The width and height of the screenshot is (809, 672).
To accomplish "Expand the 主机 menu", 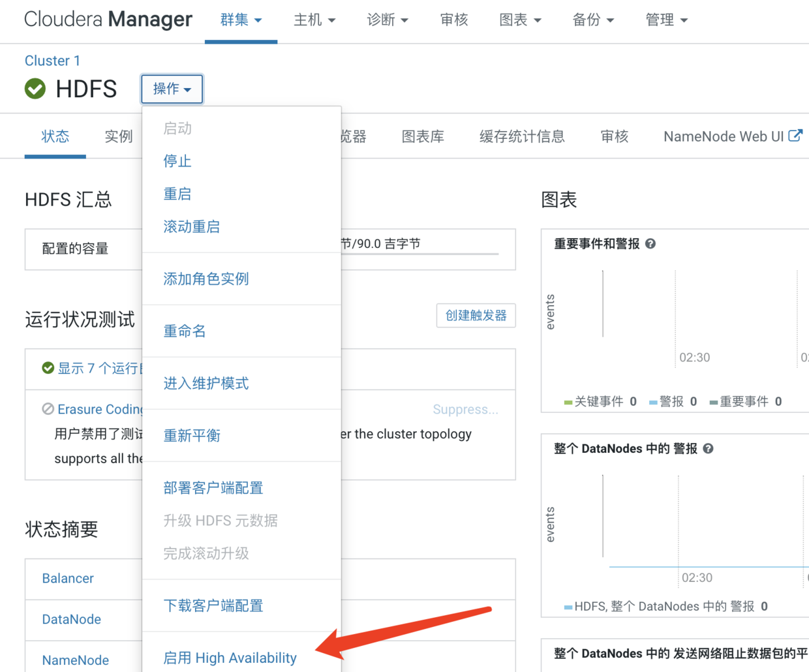I will point(314,20).
